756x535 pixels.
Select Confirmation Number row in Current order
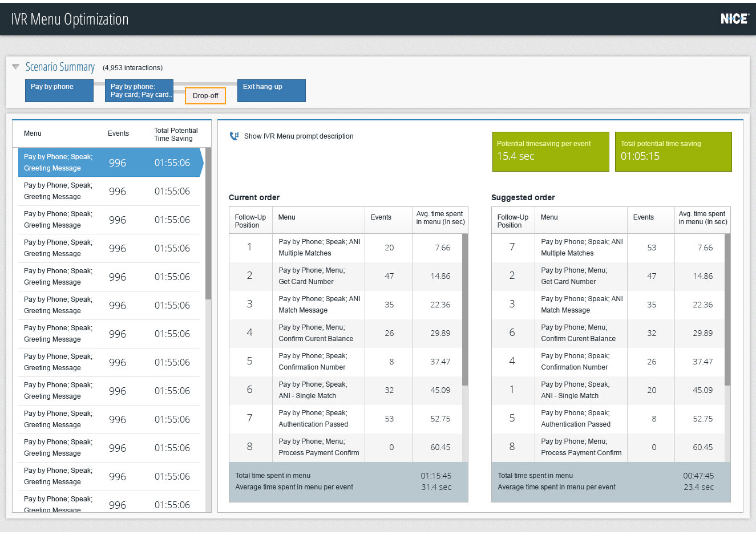coord(346,362)
